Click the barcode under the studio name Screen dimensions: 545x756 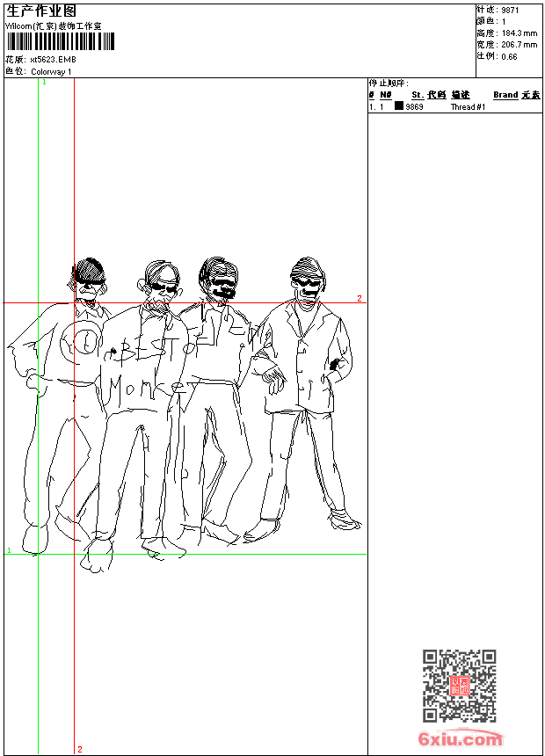(x=61, y=41)
